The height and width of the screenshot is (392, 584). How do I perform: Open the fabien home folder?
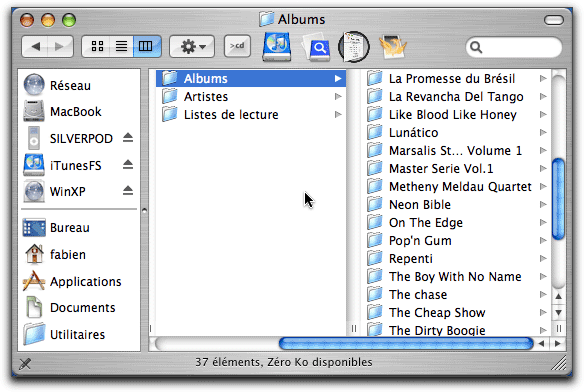[55, 255]
